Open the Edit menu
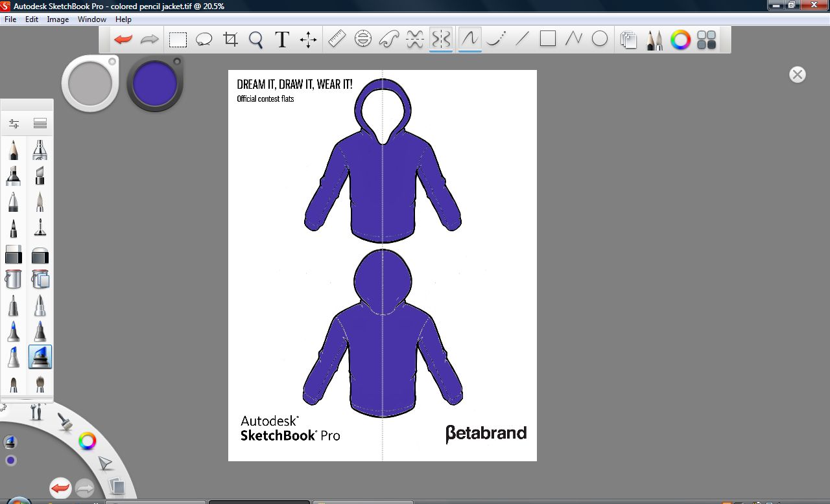 32,19
